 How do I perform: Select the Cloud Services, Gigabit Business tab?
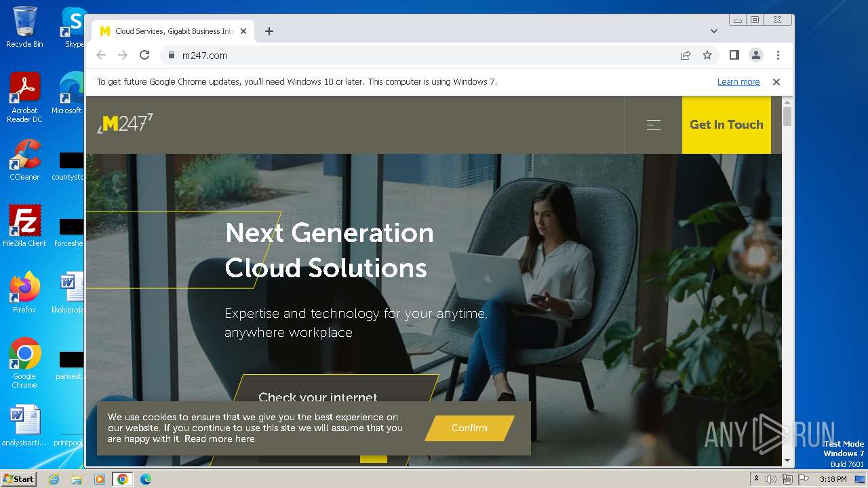(173, 31)
